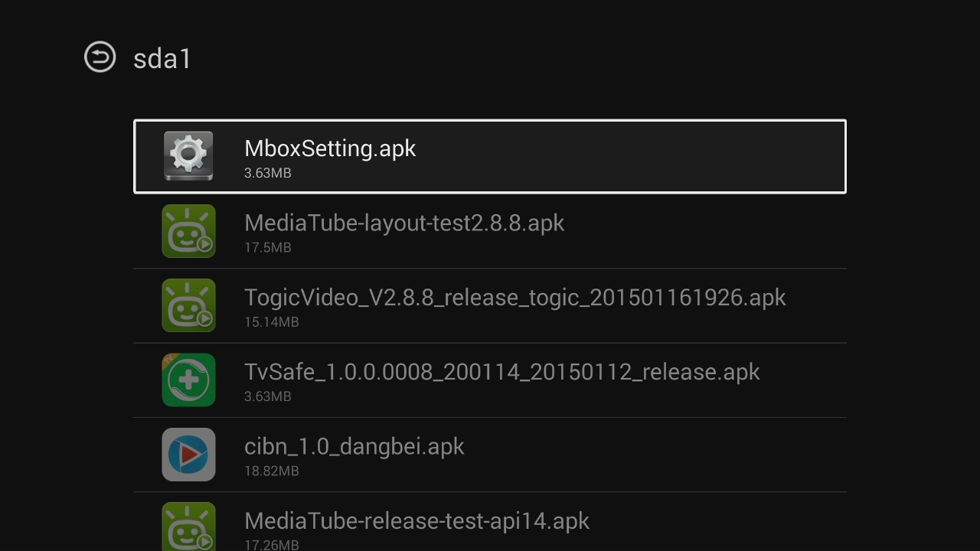
Task: Open the TvSafe_1.0.0.0008 release apk name
Action: [x=501, y=372]
